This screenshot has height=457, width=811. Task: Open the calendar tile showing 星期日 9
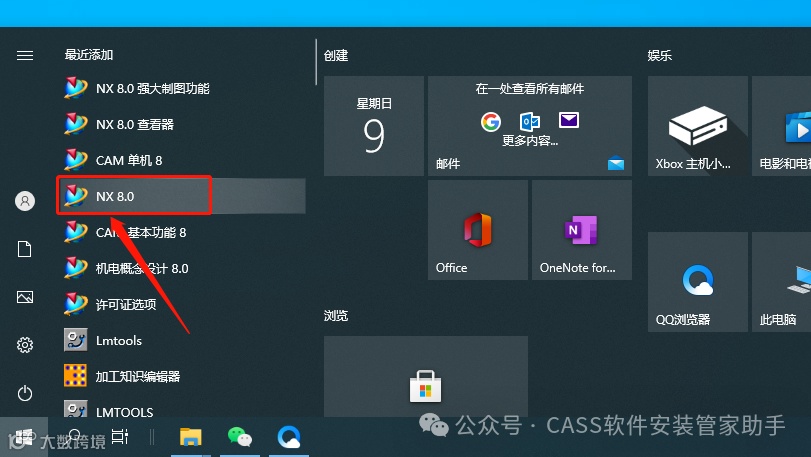pyautogui.click(x=374, y=126)
